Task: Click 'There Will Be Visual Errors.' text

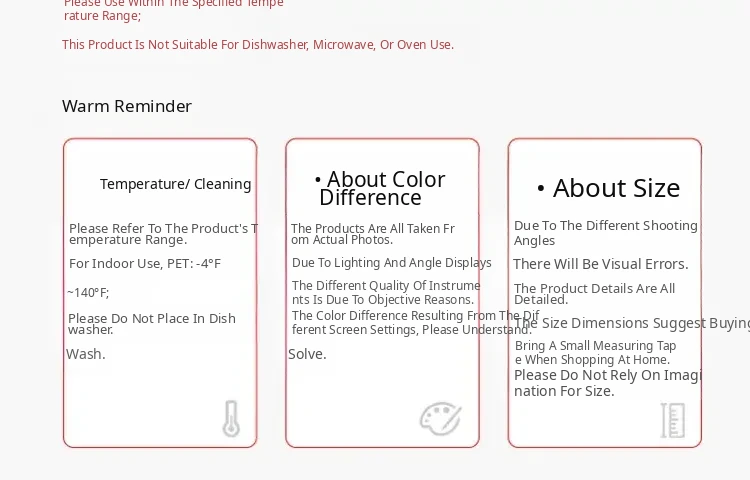Action: tap(601, 264)
